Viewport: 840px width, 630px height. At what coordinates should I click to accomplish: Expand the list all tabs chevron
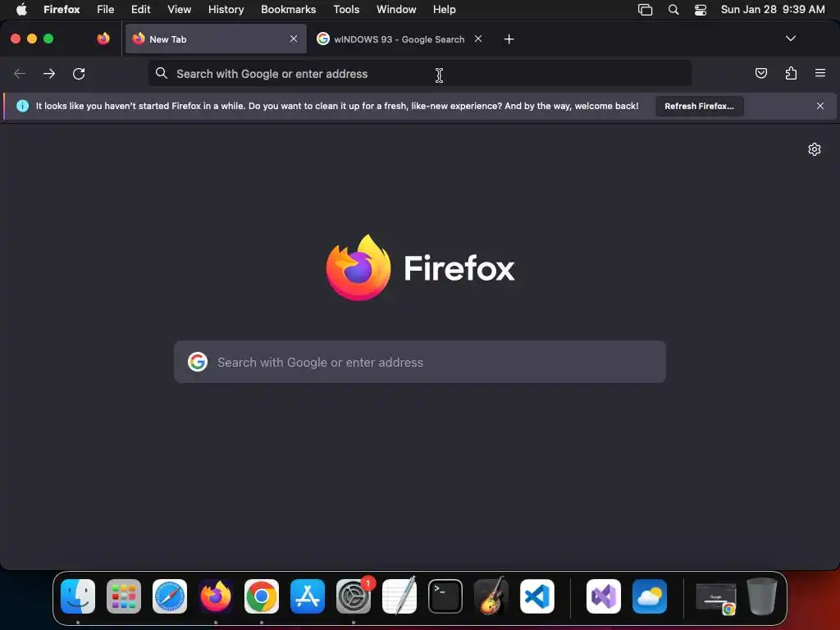tap(790, 39)
